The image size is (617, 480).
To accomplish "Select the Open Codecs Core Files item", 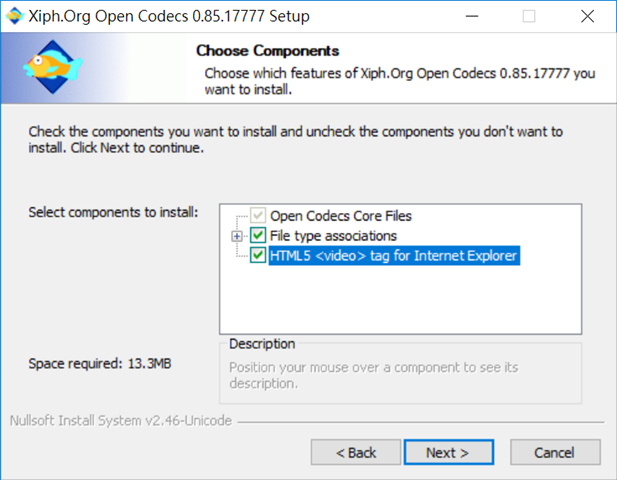I will coord(340,216).
